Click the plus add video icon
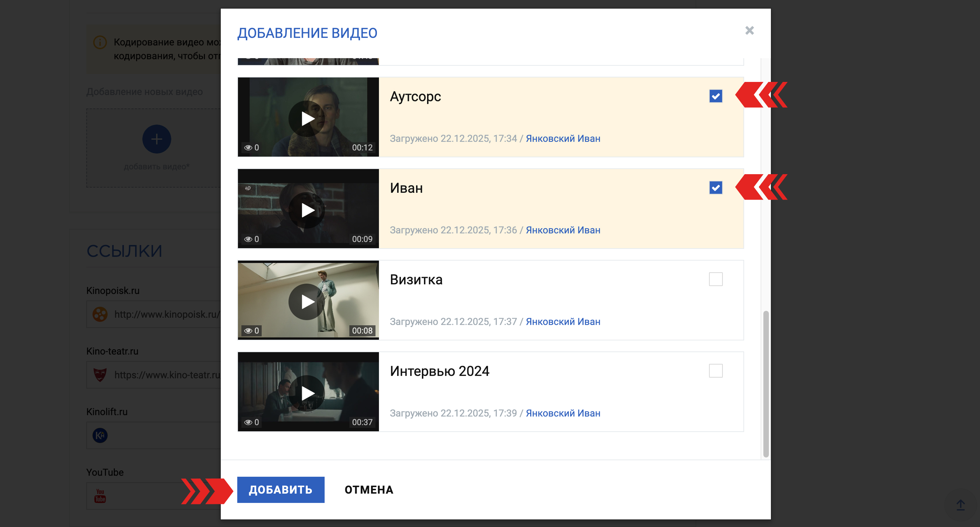The image size is (980, 527). pos(157,139)
